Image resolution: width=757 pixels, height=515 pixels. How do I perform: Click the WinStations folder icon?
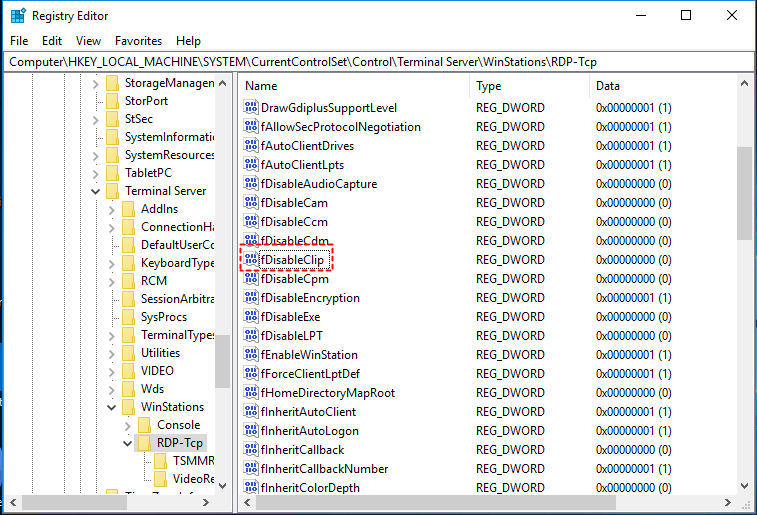point(128,407)
